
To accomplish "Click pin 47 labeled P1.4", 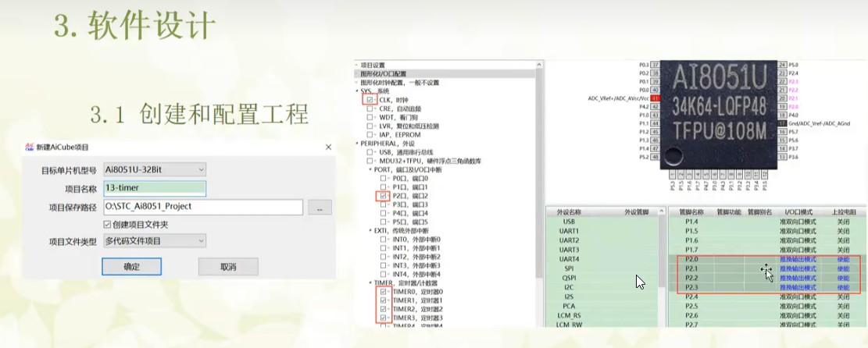I will pos(655,148).
